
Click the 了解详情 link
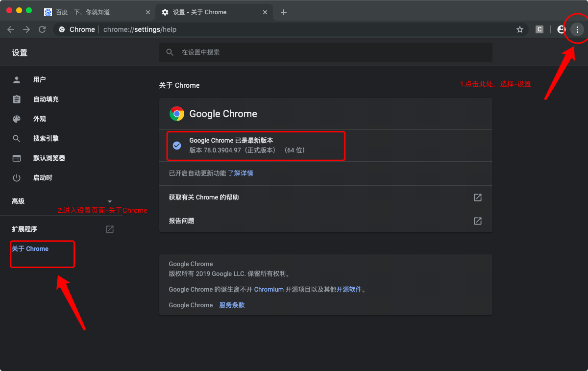(241, 173)
